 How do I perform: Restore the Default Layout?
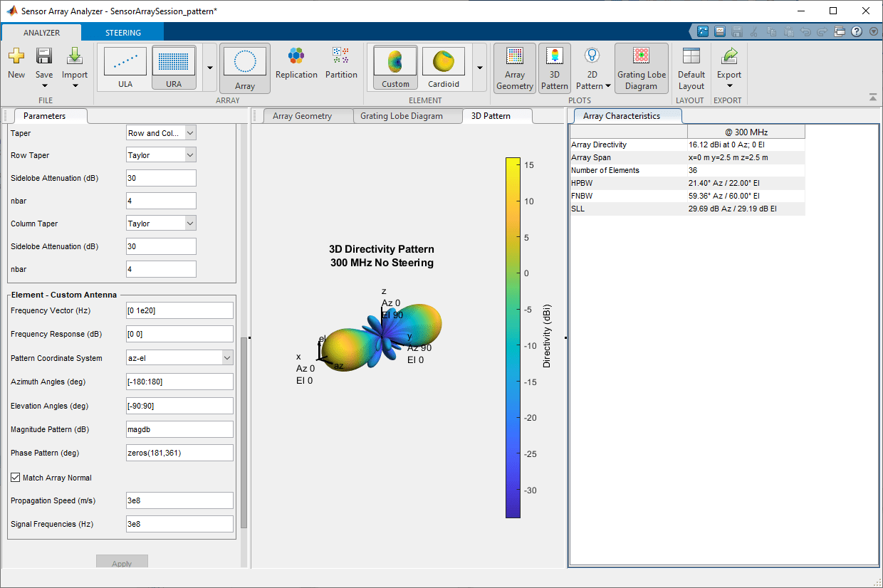691,68
